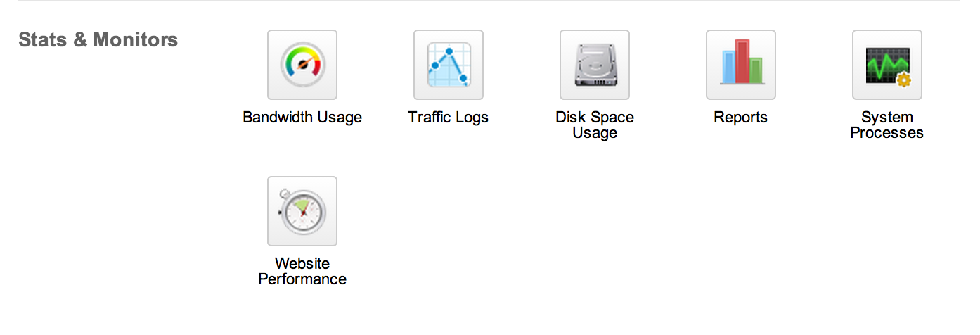Click the "Stats & Monitors" section heading
Screen dimensions: 980x335
98,40
